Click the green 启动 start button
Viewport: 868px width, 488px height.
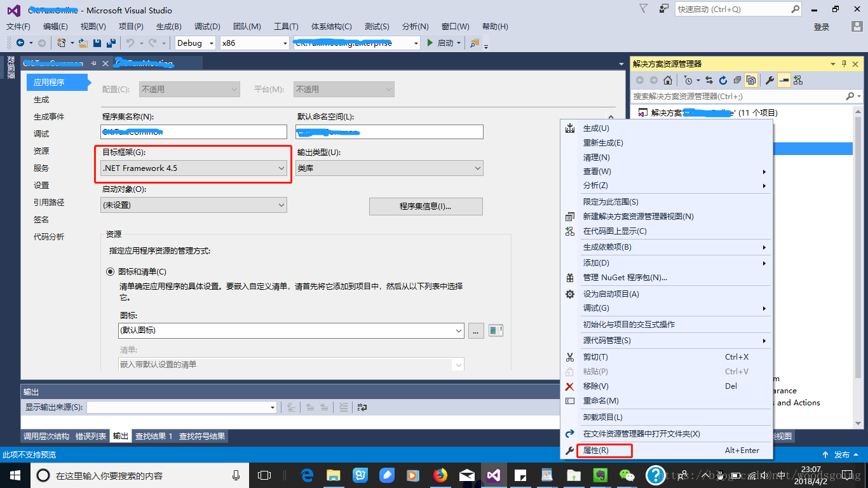(x=444, y=43)
